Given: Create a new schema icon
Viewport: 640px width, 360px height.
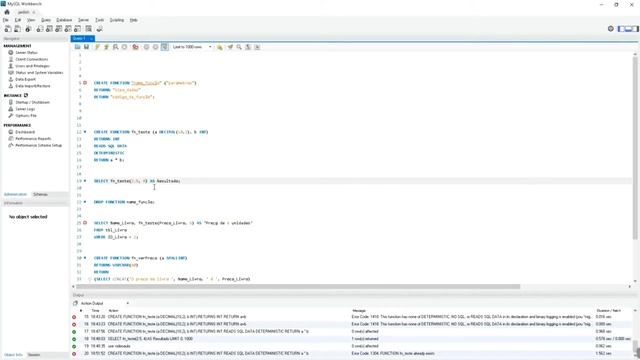Looking at the screenshot, I should click(x=40, y=29).
